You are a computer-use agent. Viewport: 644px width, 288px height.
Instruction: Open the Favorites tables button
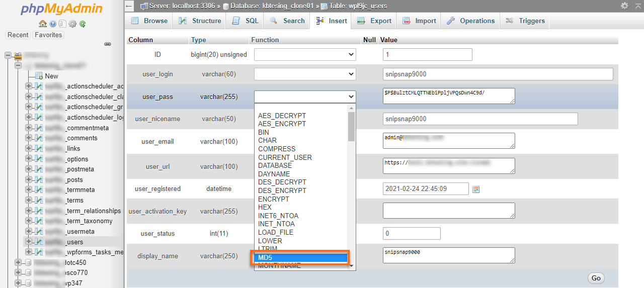[x=48, y=35]
